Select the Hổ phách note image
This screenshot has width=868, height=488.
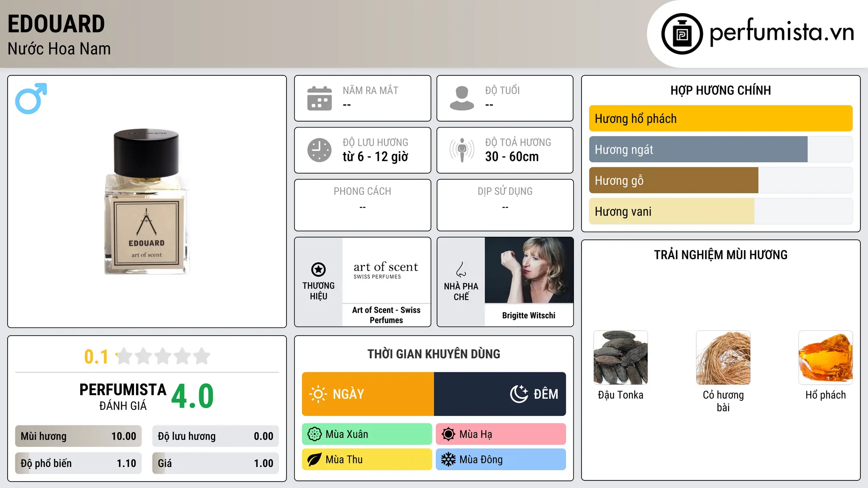[x=826, y=358]
